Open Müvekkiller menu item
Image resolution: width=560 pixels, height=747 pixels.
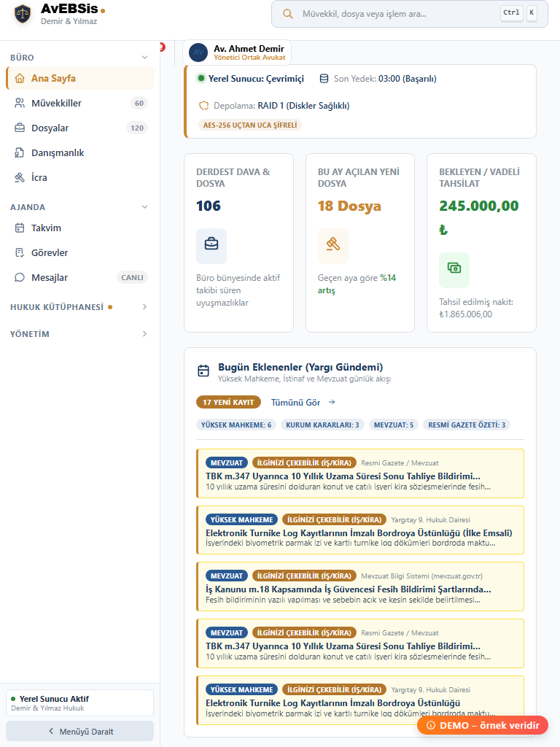[79, 103]
